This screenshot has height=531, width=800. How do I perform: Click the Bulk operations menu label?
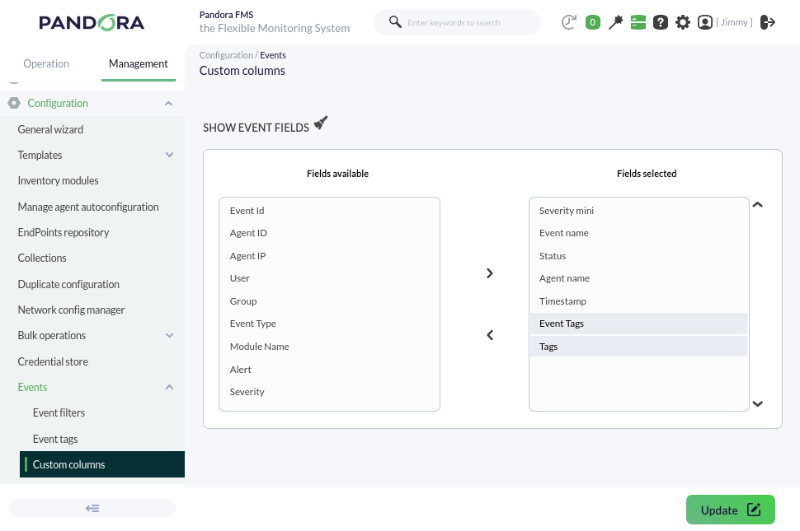click(52, 335)
